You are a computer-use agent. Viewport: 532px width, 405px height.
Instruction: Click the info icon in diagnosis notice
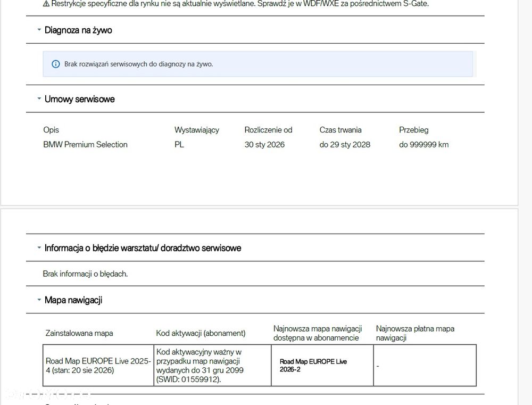click(x=56, y=64)
